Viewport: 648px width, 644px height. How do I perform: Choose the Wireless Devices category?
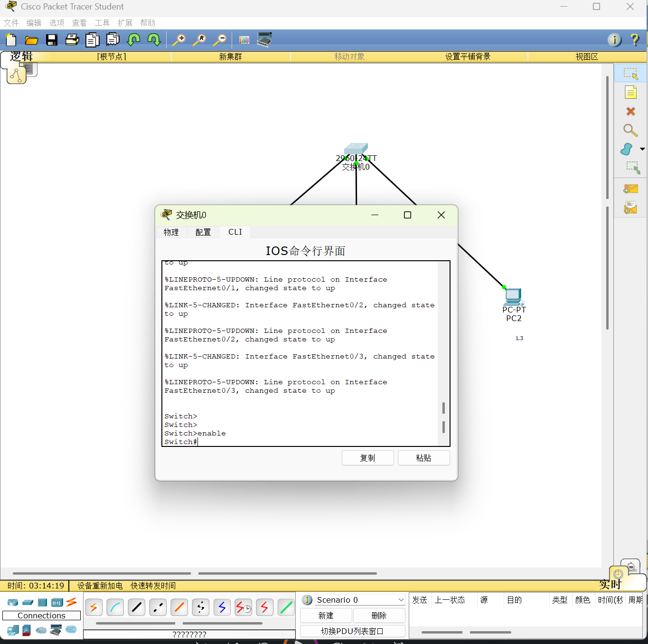coord(57,603)
